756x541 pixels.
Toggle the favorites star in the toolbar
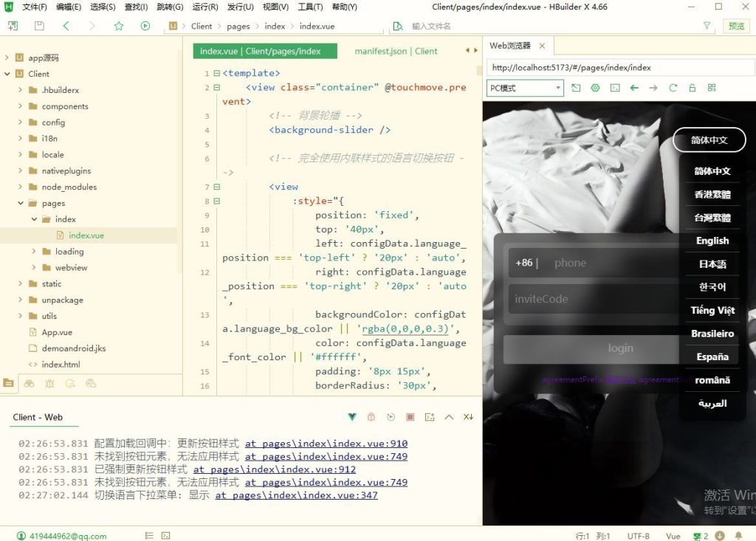coord(119,26)
